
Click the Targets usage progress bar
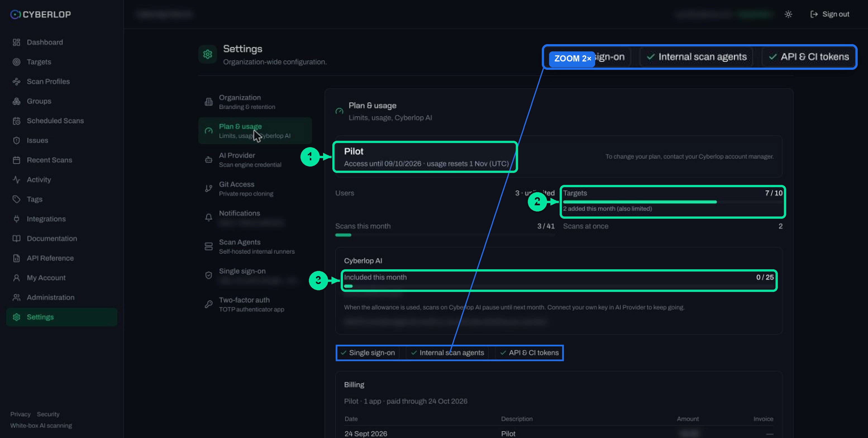pos(673,202)
